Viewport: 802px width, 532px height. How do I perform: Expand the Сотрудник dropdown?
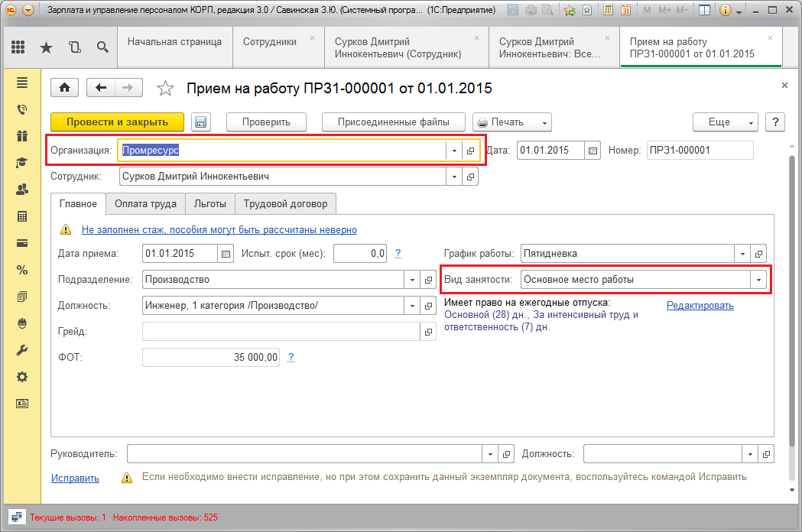454,177
